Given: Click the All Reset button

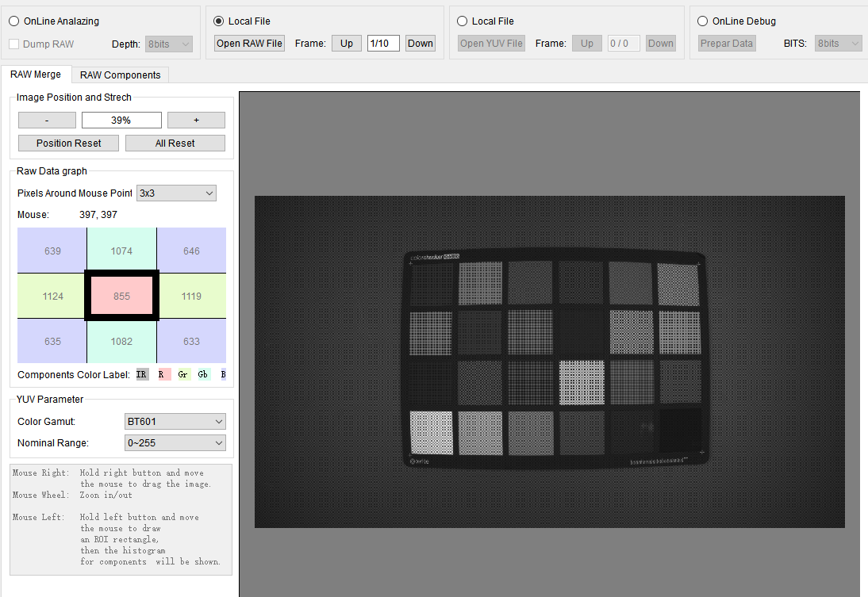Looking at the screenshot, I should tap(175, 144).
